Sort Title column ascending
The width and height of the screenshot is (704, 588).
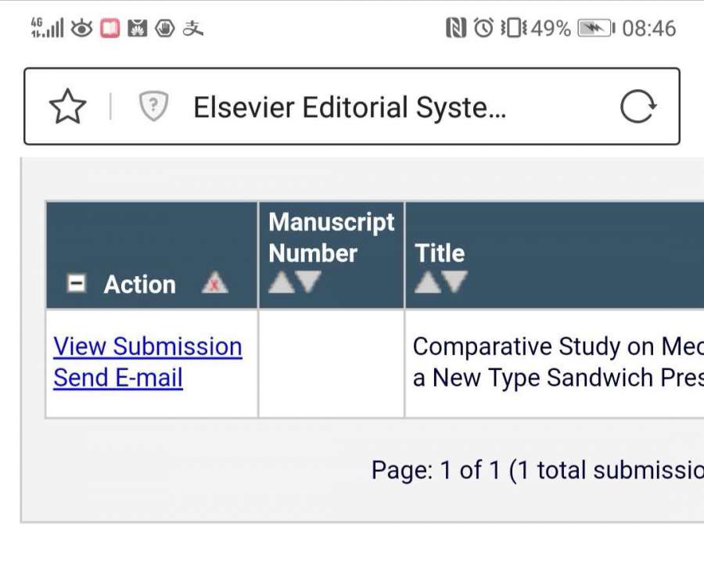point(427,282)
